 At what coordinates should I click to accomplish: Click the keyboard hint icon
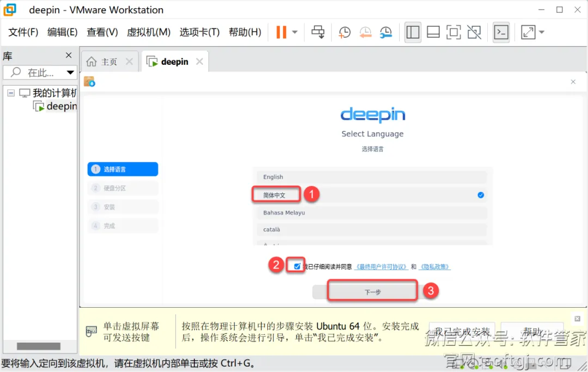[91, 332]
